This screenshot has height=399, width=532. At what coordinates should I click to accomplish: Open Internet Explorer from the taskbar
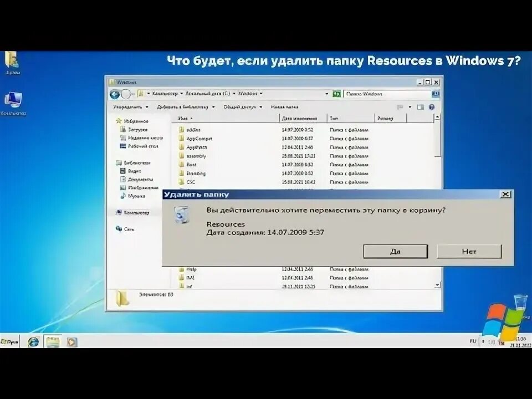click(33, 341)
